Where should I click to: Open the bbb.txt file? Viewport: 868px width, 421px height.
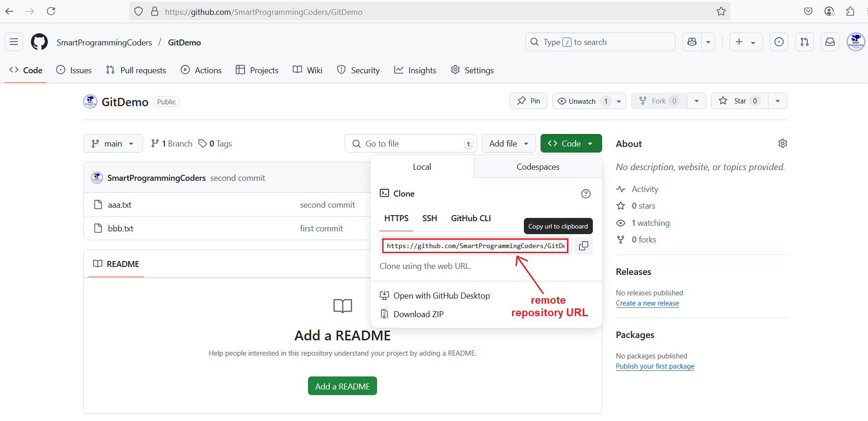click(120, 229)
